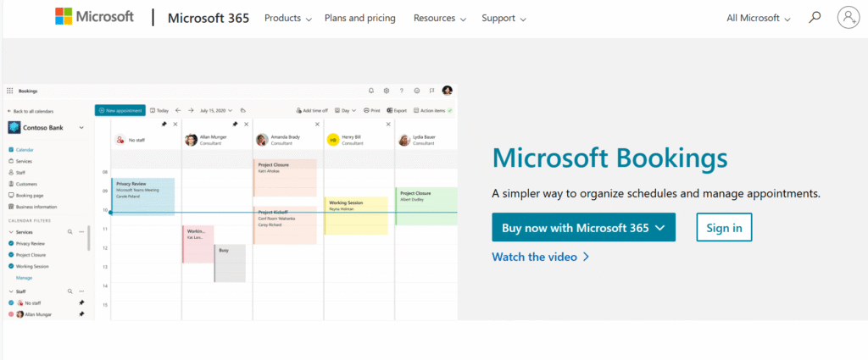
Task: Select Calendar in Bookings sidebar
Action: pos(21,150)
